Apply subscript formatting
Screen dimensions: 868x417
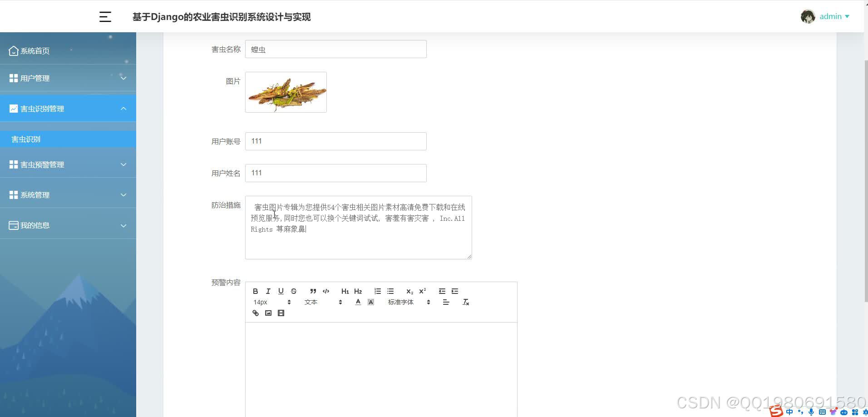[x=409, y=291]
